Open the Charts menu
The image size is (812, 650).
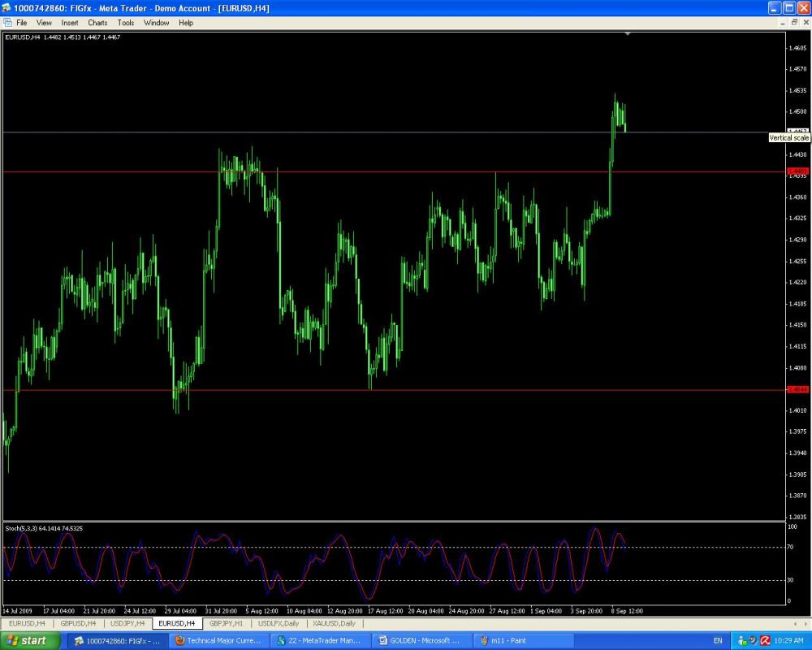(x=97, y=23)
